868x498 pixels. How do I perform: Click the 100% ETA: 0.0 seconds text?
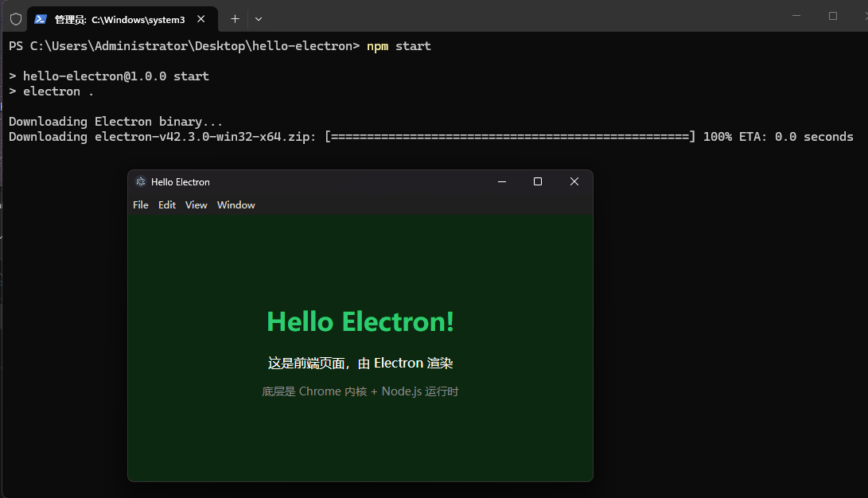778,137
